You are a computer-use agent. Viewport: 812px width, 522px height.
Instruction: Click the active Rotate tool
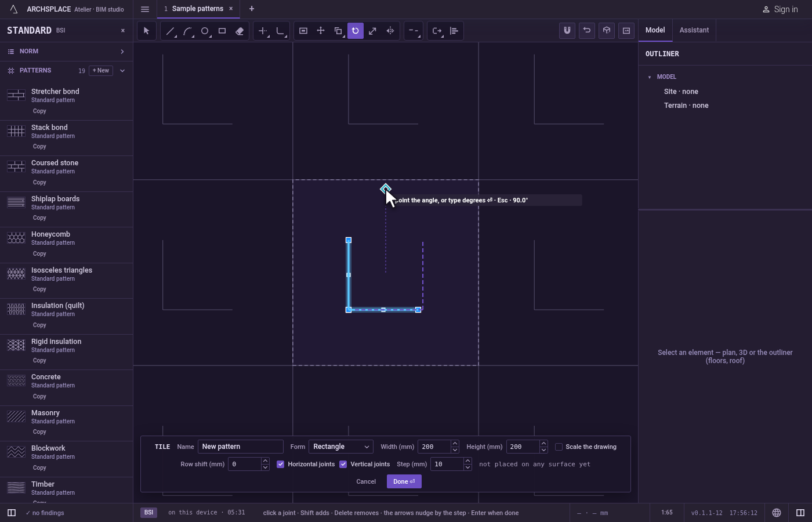tap(356, 31)
